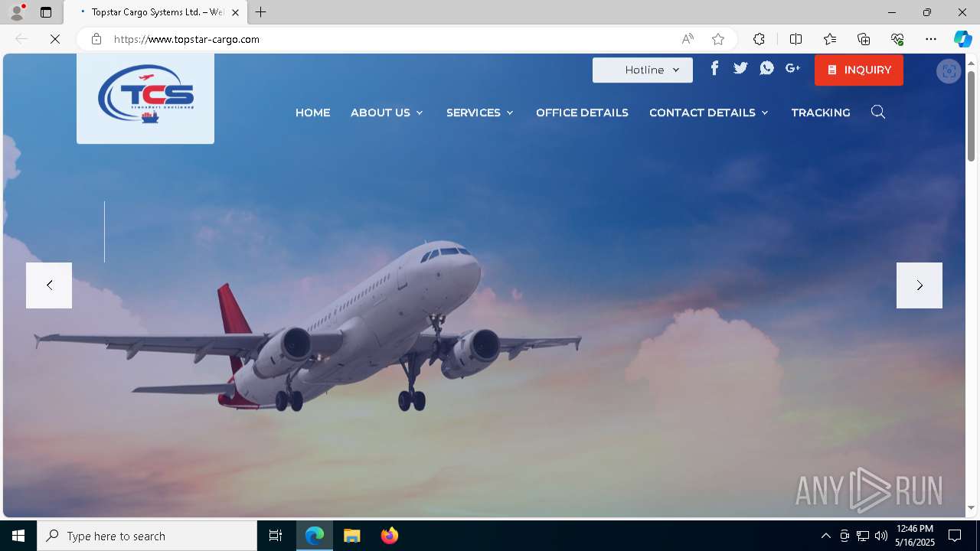Show hidden system tray icons

(825, 536)
